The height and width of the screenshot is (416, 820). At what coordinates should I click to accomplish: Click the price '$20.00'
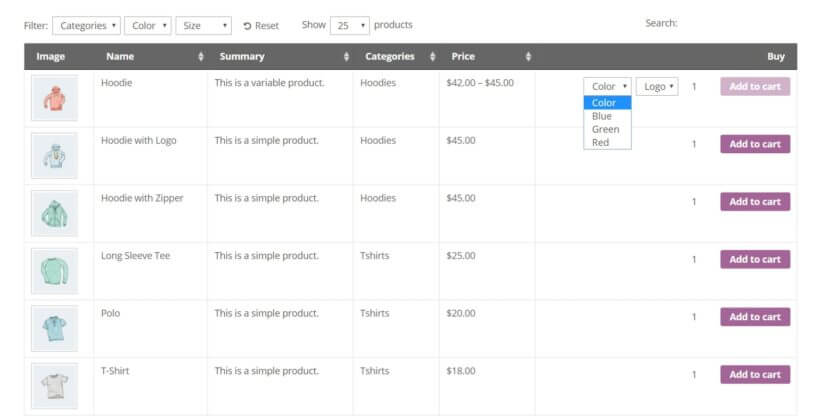tap(461, 313)
